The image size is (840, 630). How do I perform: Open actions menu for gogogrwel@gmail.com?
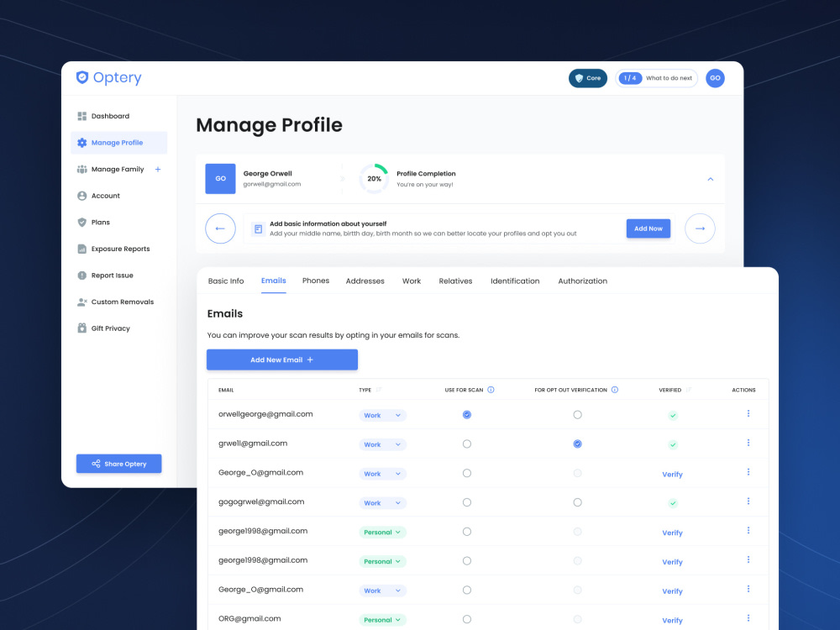(x=748, y=501)
